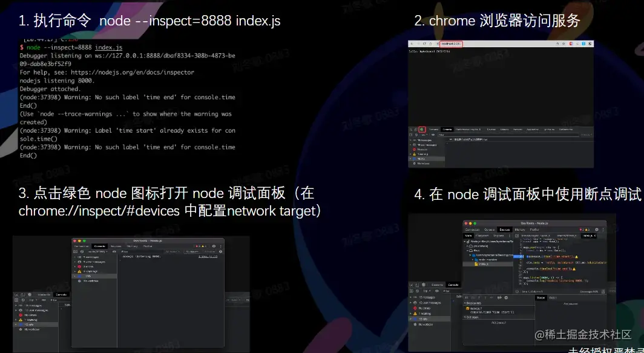Toggle deactivate breakpoints icon in step 4

click(499, 297)
